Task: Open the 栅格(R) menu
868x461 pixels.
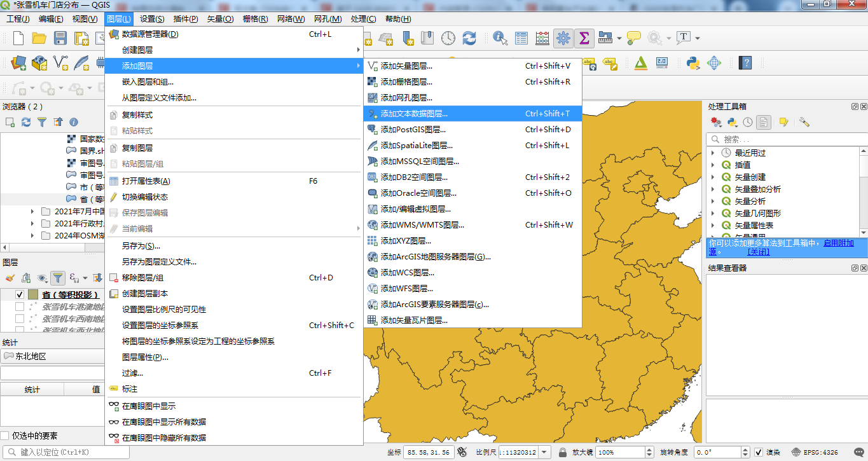Action: tap(255, 19)
